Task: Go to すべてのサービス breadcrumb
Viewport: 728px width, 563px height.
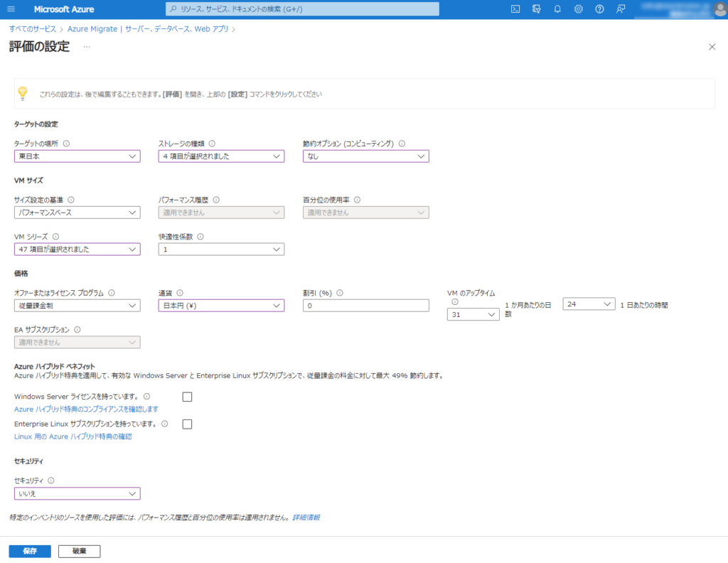Action: [x=33, y=28]
